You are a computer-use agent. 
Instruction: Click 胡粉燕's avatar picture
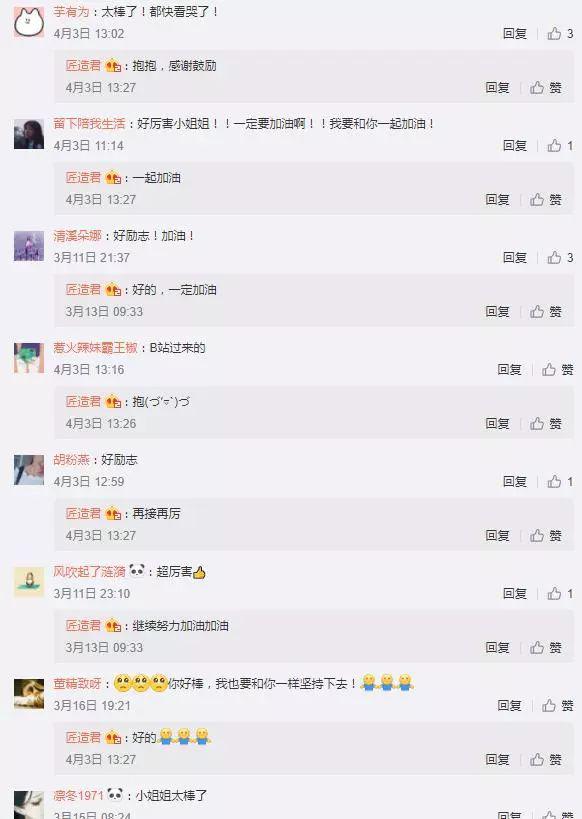pyautogui.click(x=29, y=470)
